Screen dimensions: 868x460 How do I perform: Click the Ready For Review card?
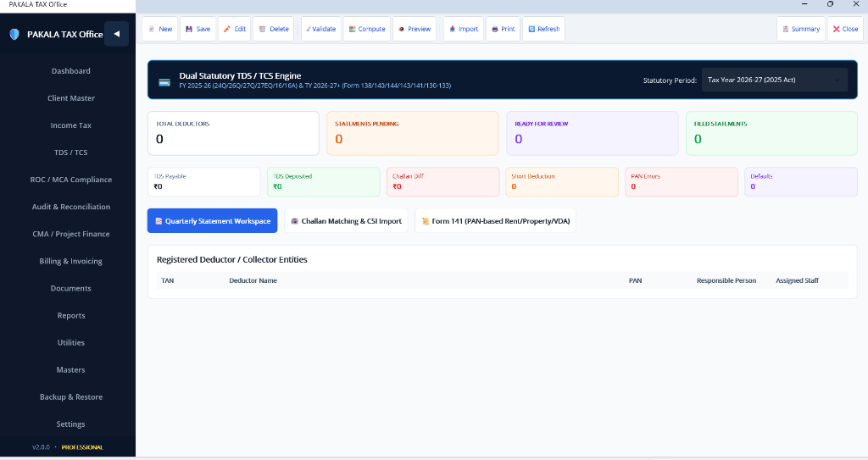[593, 133]
